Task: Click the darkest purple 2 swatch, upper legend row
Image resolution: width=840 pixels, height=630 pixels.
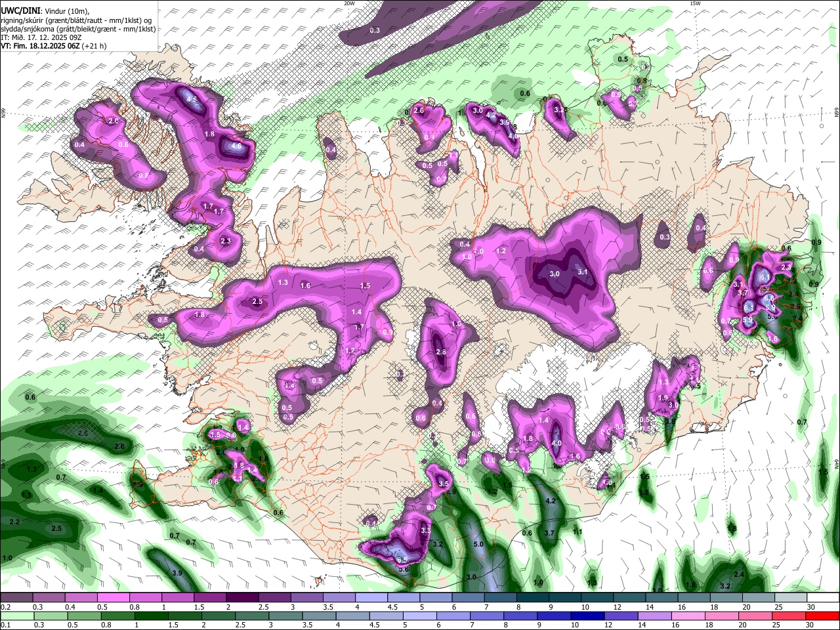Action: 242,597
